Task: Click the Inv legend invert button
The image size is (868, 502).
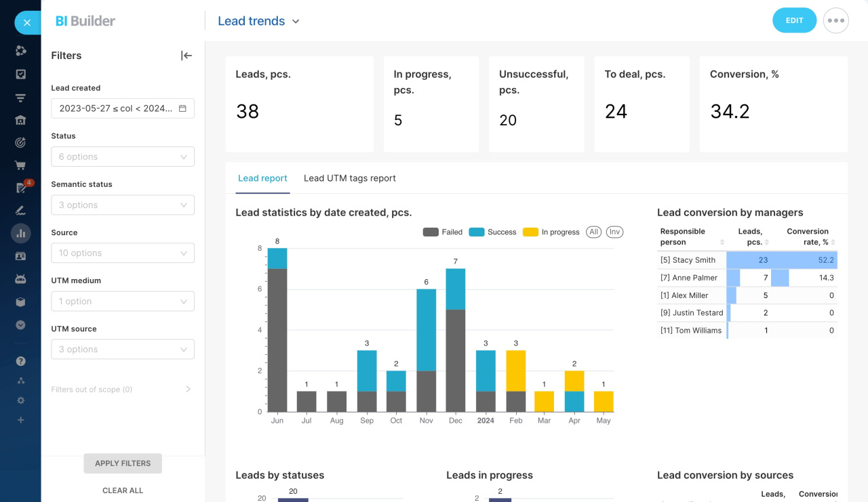Action: click(614, 232)
